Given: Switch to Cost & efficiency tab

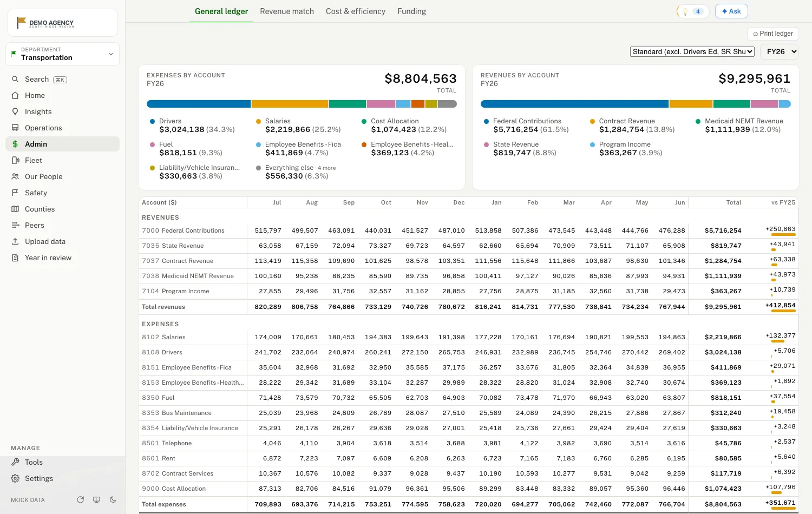Looking at the screenshot, I should 356,11.
